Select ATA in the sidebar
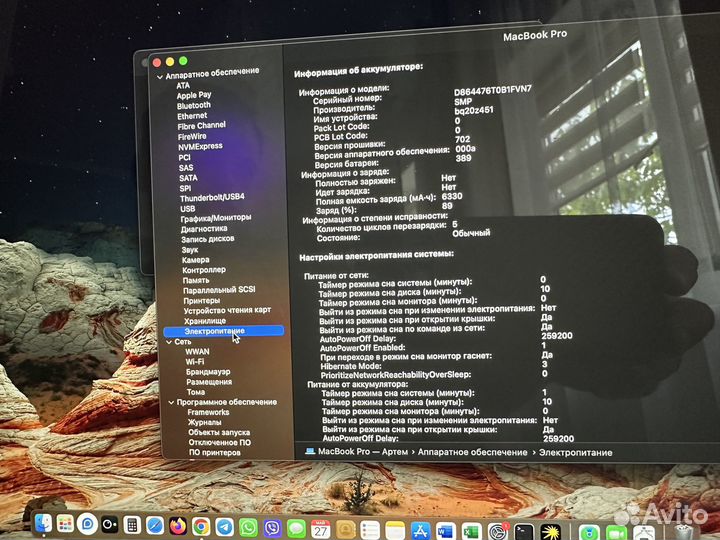Viewport: 720px width, 540px height. pos(183,85)
